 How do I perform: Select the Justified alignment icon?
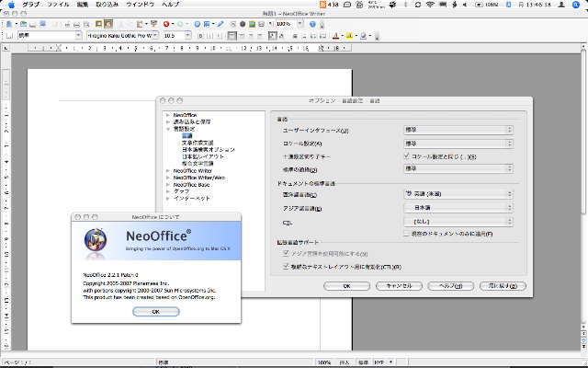tap(261, 36)
